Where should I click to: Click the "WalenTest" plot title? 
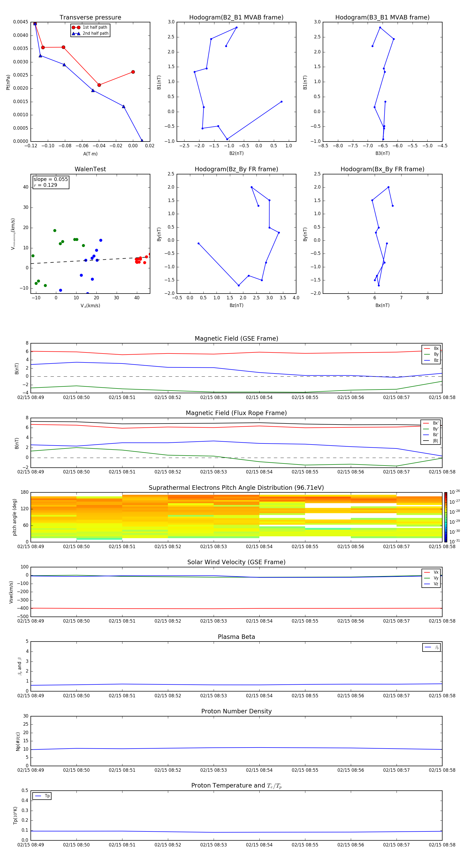[x=90, y=169]
